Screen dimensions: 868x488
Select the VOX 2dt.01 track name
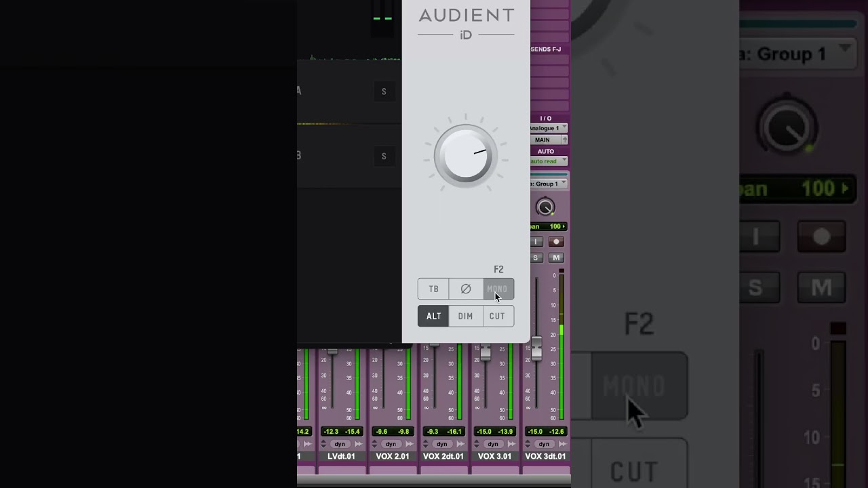click(443, 456)
